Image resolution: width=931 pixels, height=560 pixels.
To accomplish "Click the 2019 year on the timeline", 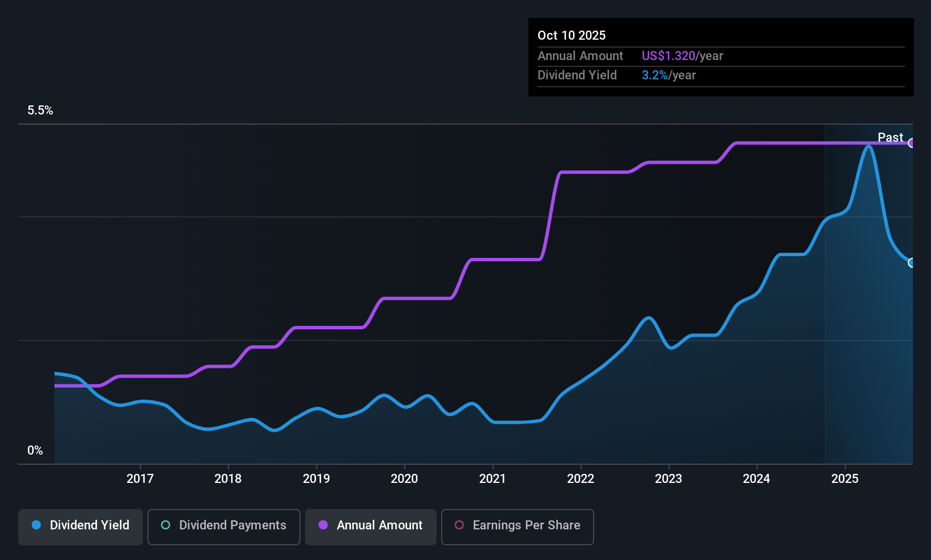I will pyautogui.click(x=316, y=479).
